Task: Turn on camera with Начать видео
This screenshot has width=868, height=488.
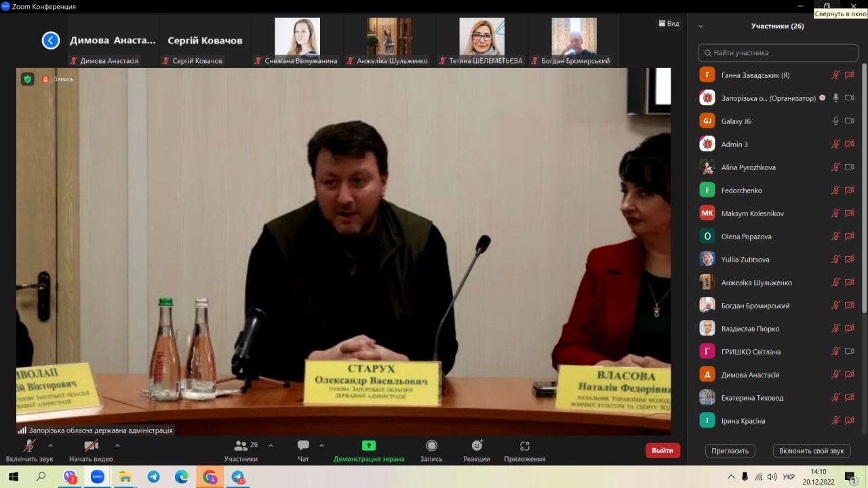Action: click(91, 446)
